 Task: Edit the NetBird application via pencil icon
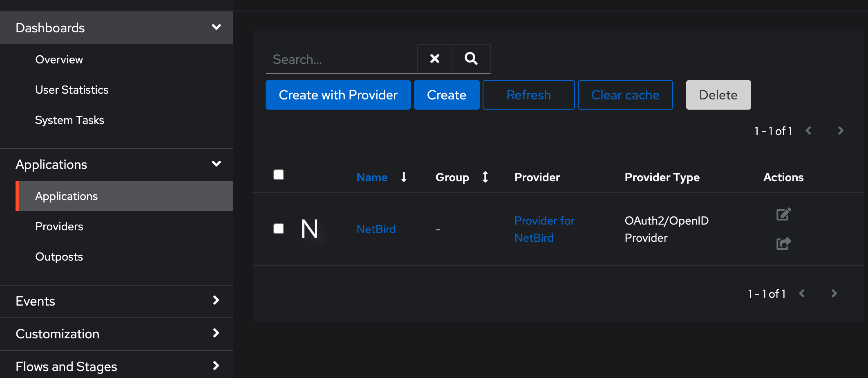(783, 214)
